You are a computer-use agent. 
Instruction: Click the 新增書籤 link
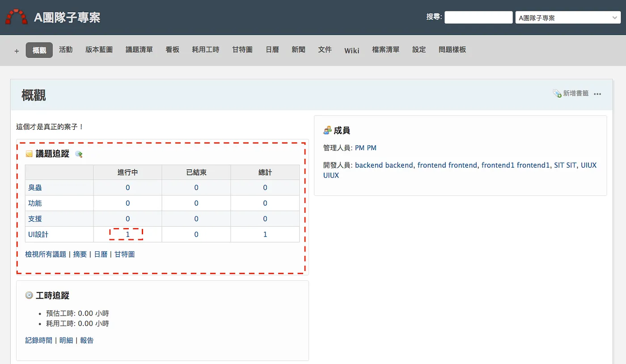point(575,93)
